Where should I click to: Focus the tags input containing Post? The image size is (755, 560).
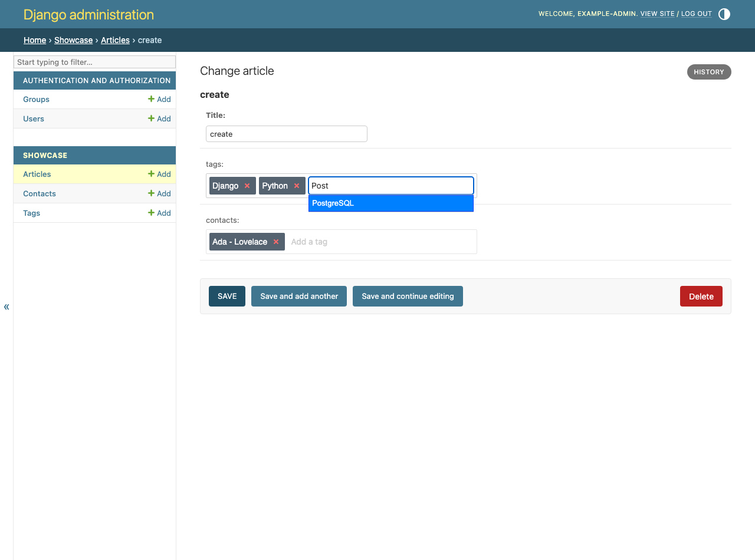(391, 186)
